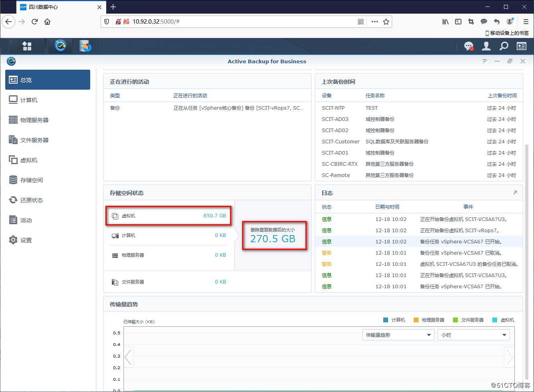This screenshot has width=534, height=392.
Task: Open the third DSM taskbar app icon
Action: point(85,46)
